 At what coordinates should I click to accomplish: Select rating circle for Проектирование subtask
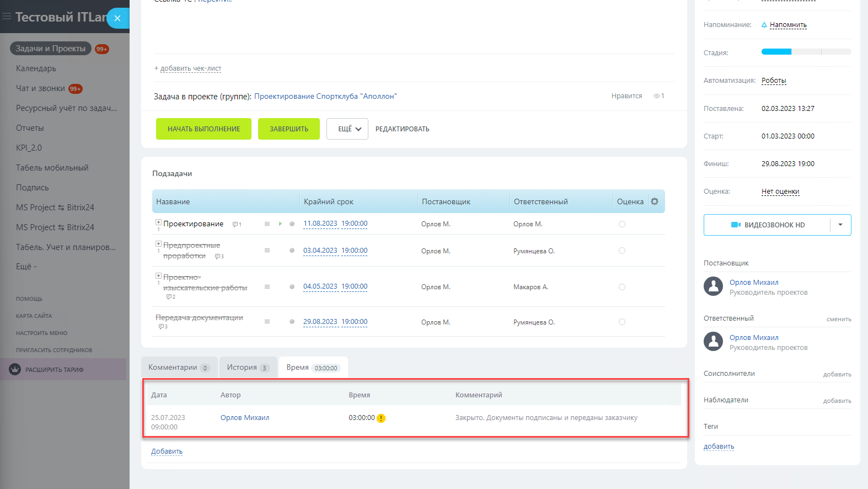click(x=622, y=224)
